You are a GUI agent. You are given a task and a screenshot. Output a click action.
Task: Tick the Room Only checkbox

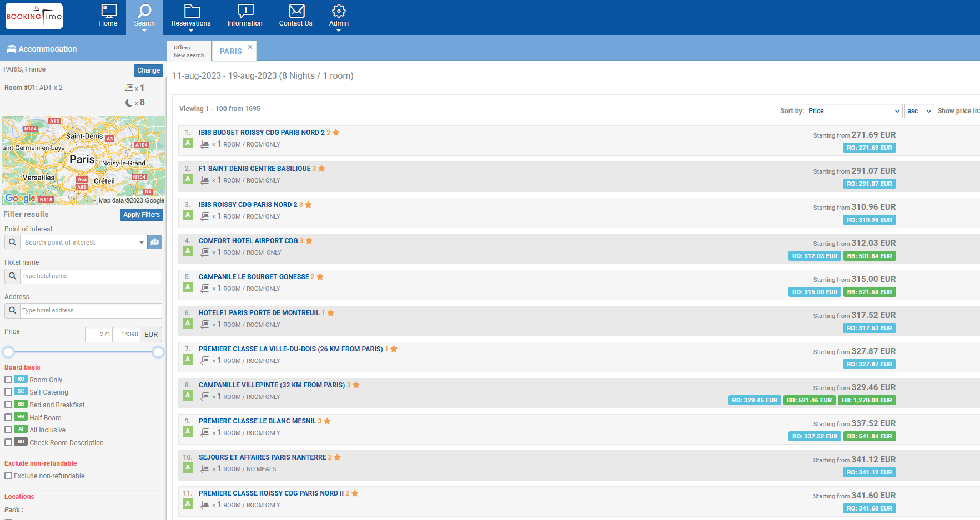[8, 380]
